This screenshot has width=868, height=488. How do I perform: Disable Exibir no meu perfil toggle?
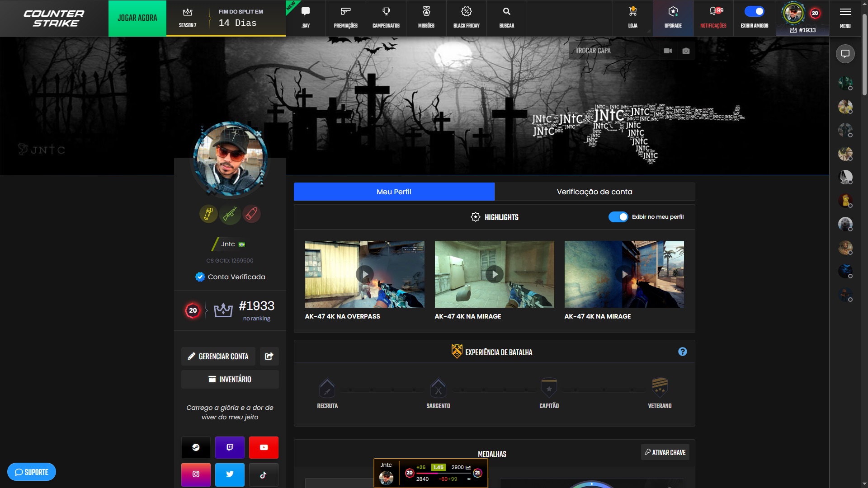point(618,217)
